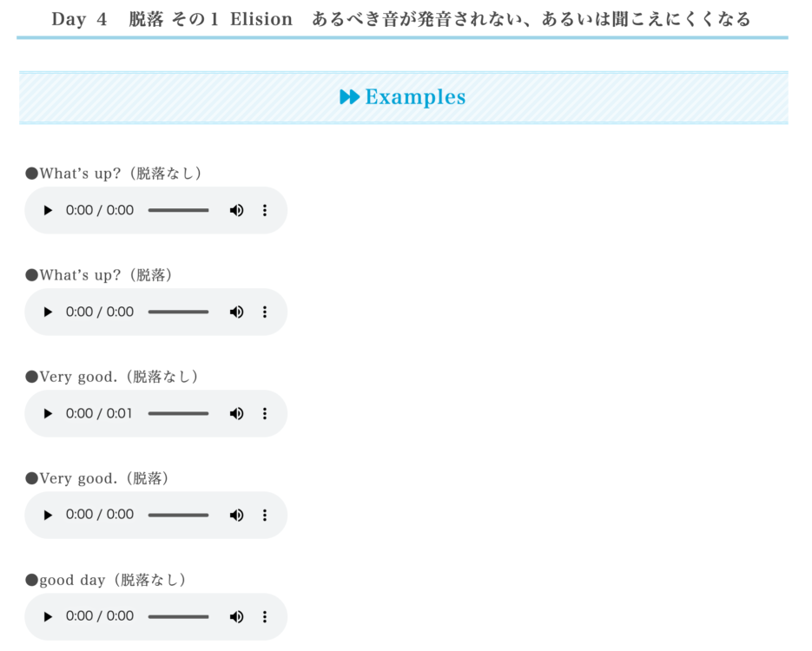Screen dimensions: 812x651
Task: Click the fast-forward icon beside Examples
Action: (350, 96)
